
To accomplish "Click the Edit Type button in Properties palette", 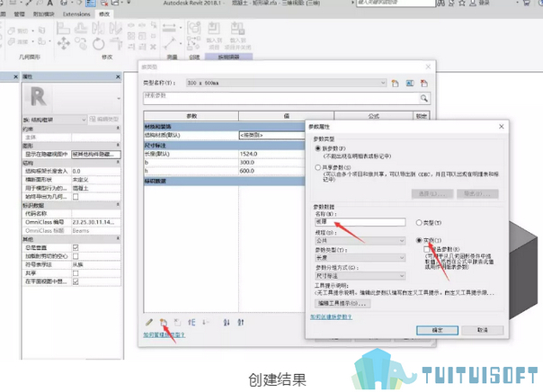I will tap(104, 120).
